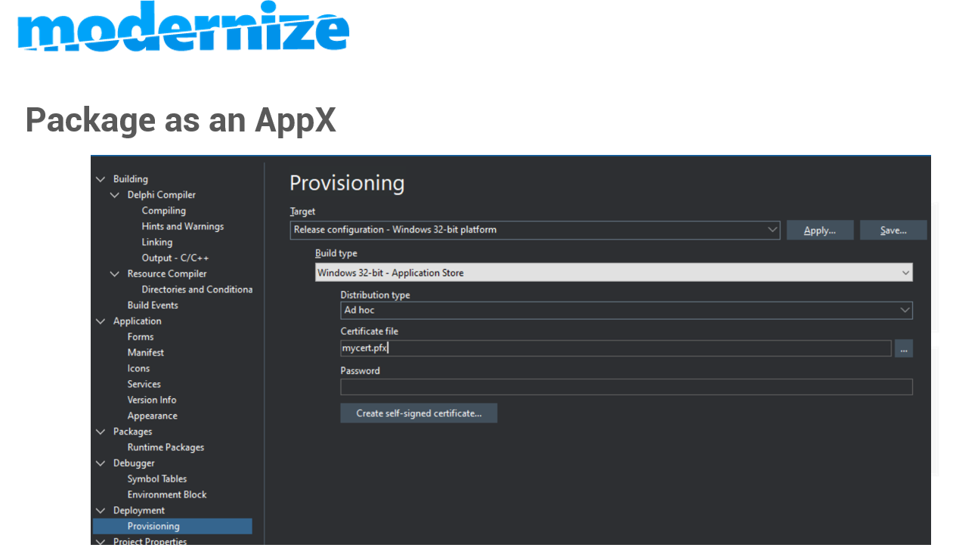The height and width of the screenshot is (560, 953).
Task: Expand the Project Properties section
Action: pos(101,541)
